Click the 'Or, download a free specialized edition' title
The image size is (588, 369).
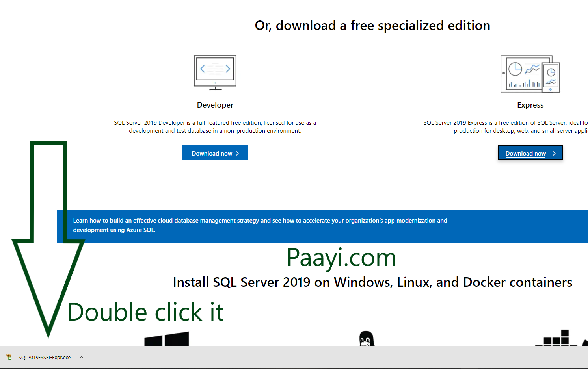[372, 26]
